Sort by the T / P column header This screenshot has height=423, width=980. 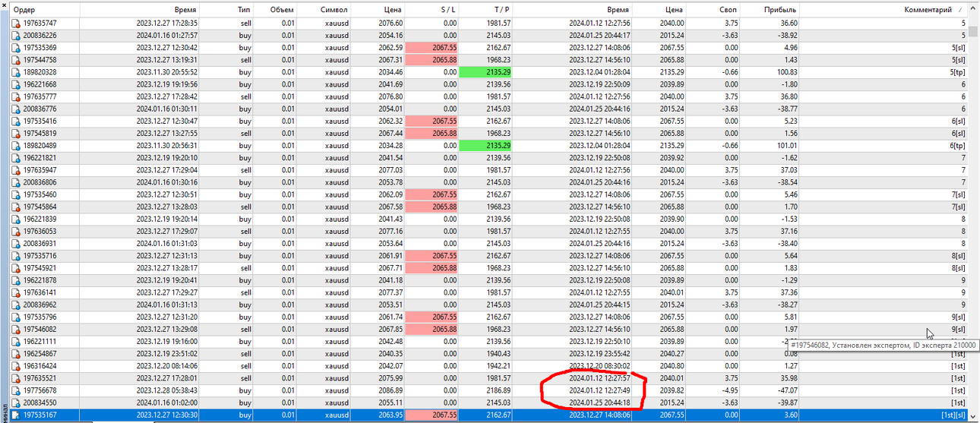pyautogui.click(x=486, y=10)
